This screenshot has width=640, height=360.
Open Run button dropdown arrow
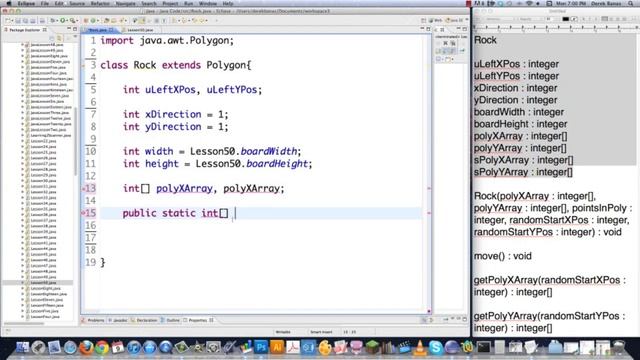point(67,20)
